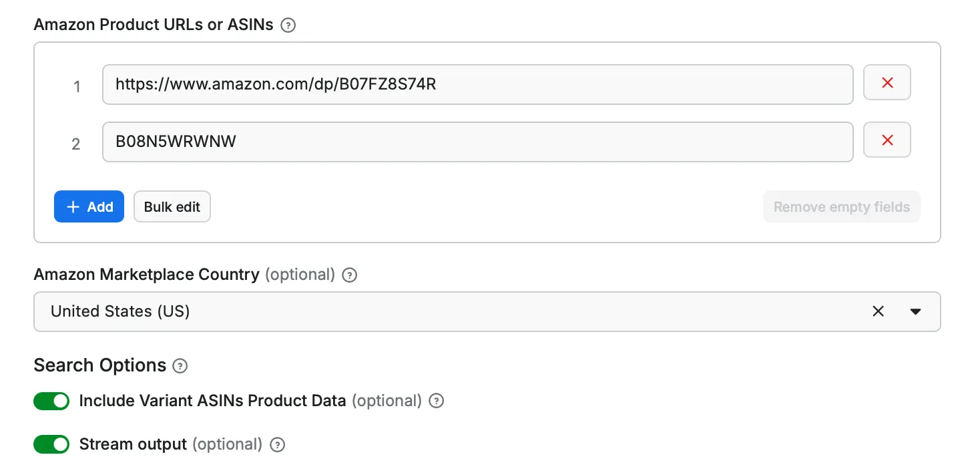The height and width of the screenshot is (473, 980).
Task: View help for Stream output option
Action: 277,445
